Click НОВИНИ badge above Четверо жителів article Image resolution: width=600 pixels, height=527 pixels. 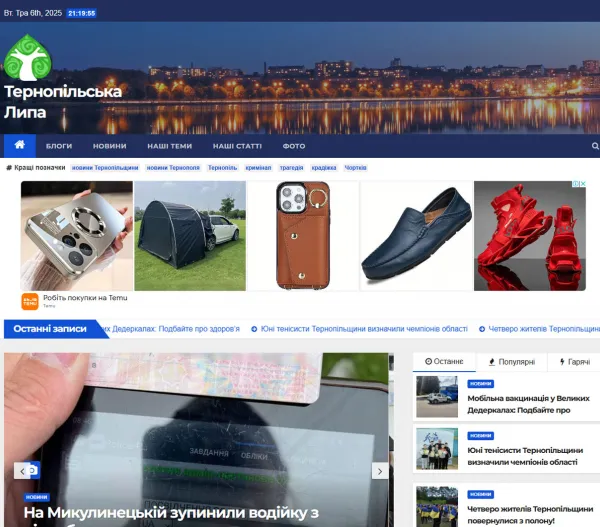[x=481, y=494]
